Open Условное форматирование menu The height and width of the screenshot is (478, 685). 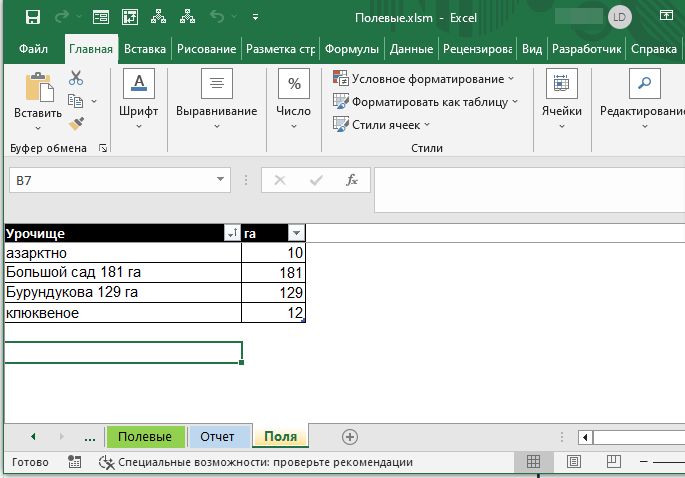[x=423, y=79]
